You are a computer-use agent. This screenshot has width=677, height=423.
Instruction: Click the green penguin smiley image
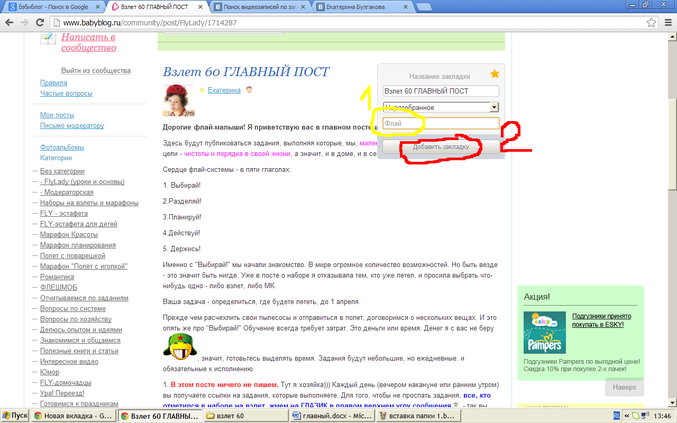pyautogui.click(x=178, y=346)
